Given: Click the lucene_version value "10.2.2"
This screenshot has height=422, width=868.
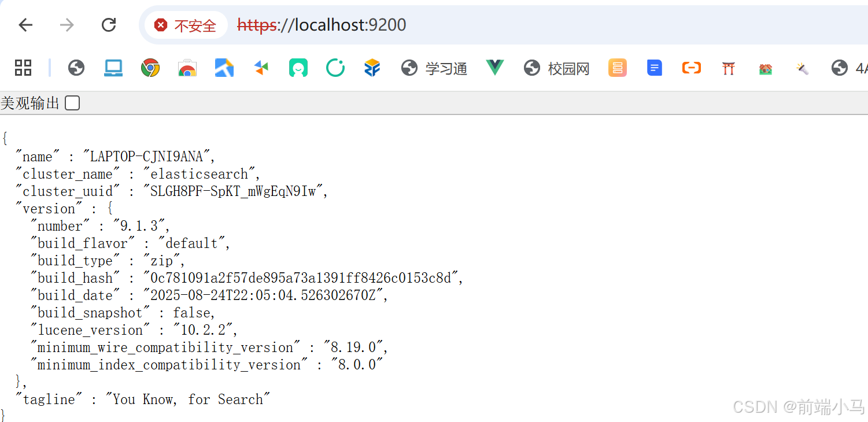Looking at the screenshot, I should click(202, 330).
